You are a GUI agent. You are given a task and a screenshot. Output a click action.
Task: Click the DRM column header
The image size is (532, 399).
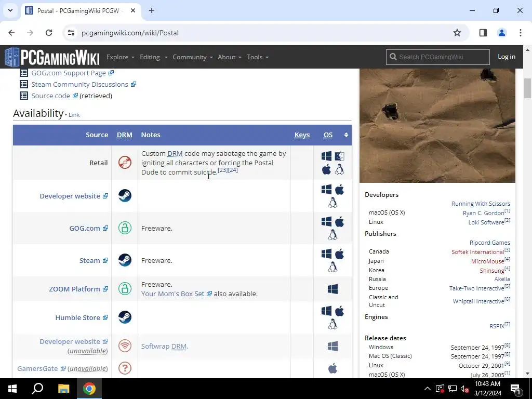tap(125, 135)
